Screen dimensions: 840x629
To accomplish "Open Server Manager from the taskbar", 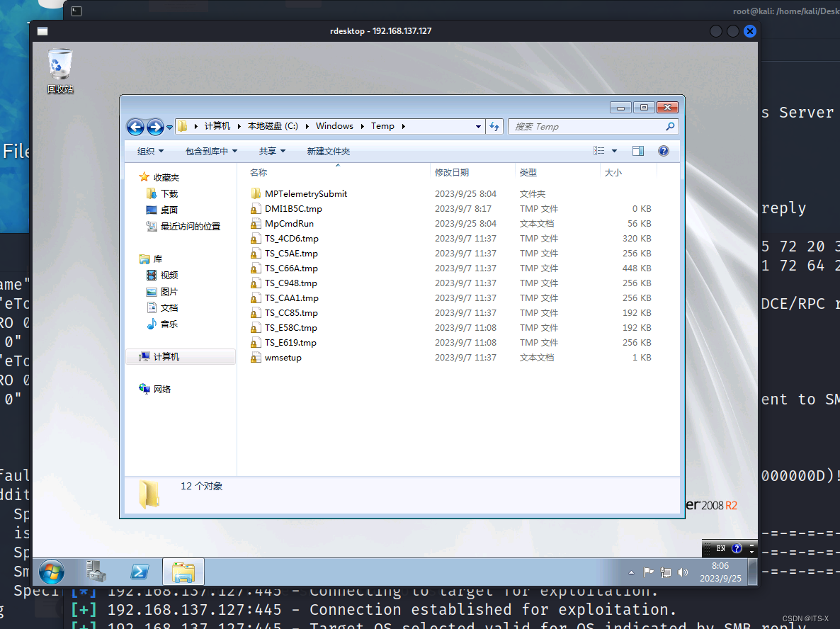I will pyautogui.click(x=96, y=572).
